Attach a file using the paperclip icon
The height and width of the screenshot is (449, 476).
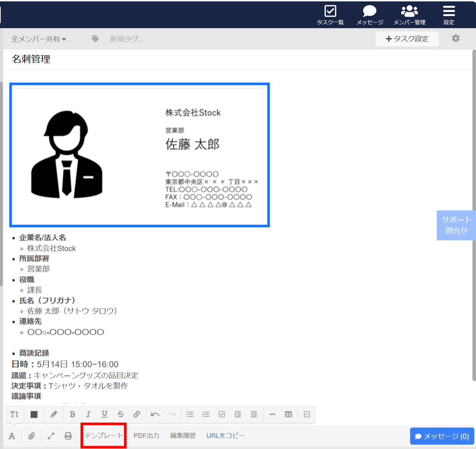click(31, 435)
